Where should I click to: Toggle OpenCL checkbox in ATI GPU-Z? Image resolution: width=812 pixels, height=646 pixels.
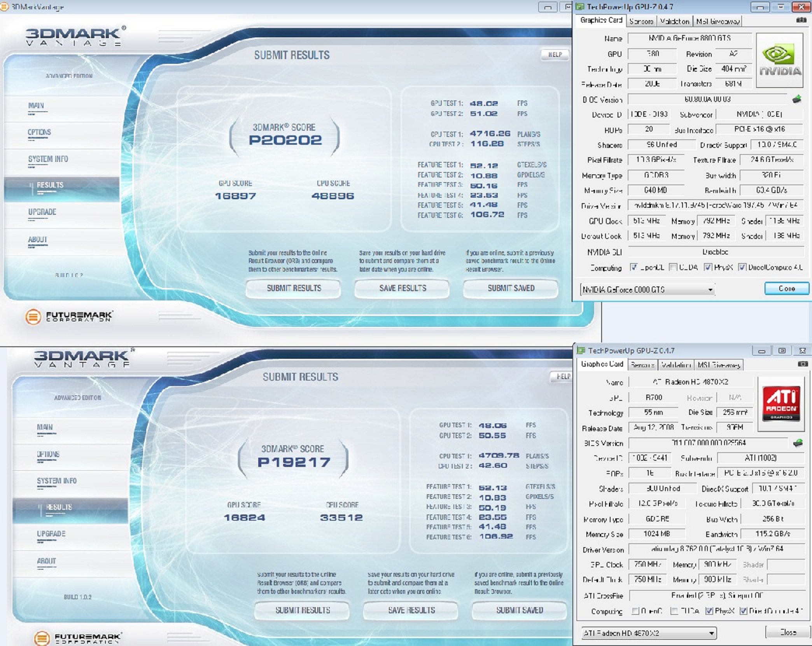point(635,611)
